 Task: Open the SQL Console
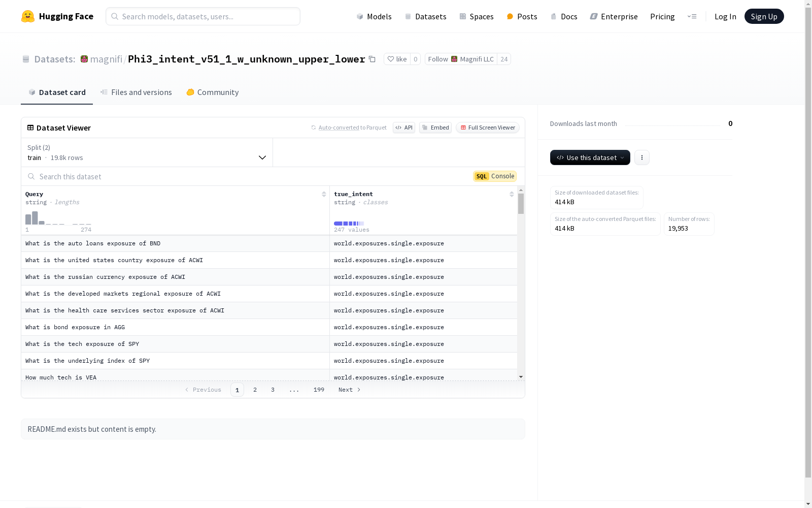495,176
